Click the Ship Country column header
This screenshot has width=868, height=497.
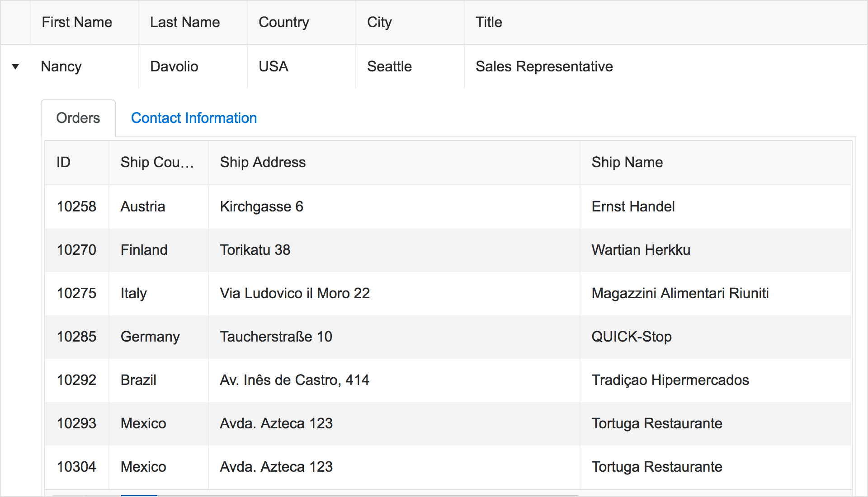coord(157,162)
